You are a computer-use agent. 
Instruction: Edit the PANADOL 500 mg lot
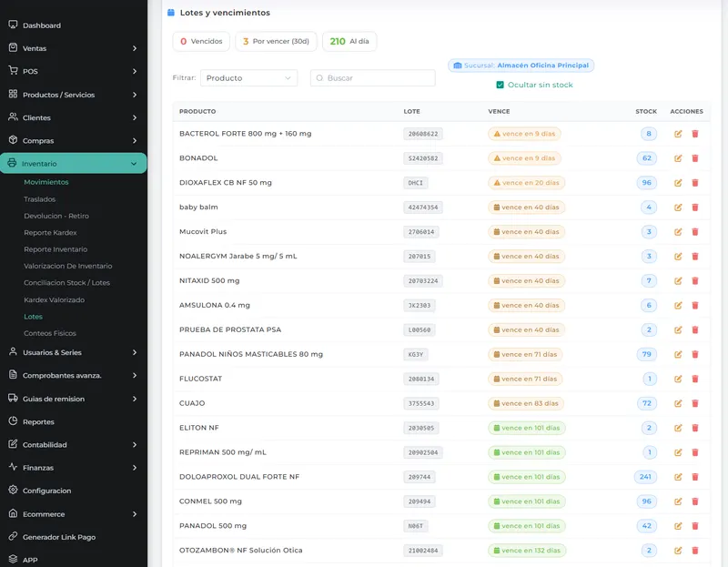[678, 526]
